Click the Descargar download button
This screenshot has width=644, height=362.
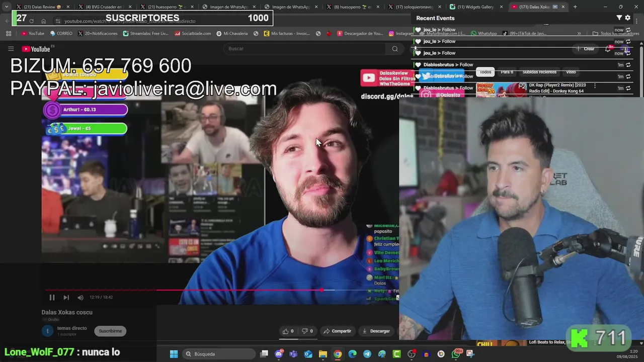(376, 331)
